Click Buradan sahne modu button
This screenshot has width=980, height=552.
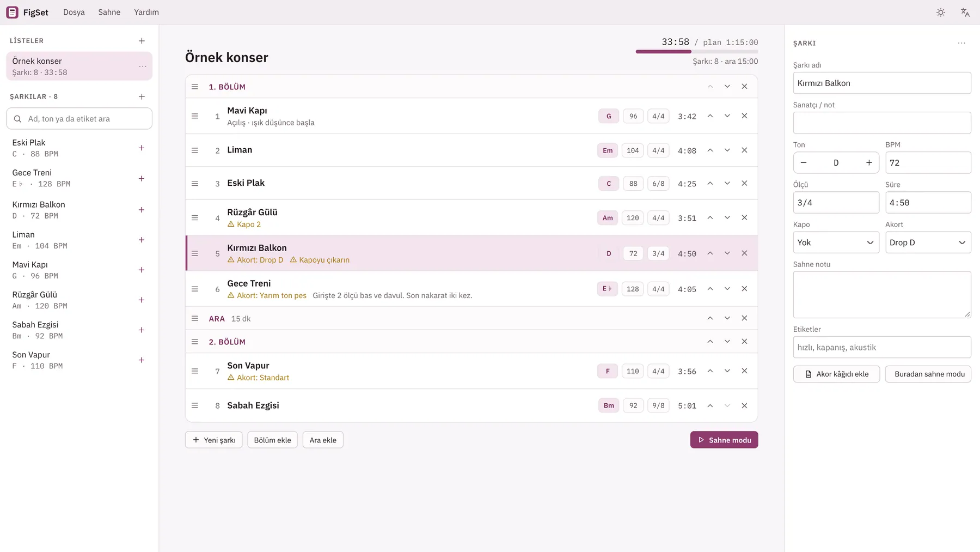tap(928, 374)
